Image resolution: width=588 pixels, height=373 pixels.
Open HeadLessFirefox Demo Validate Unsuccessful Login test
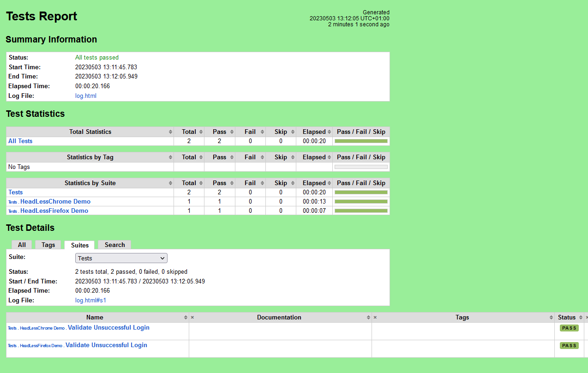[x=106, y=345]
